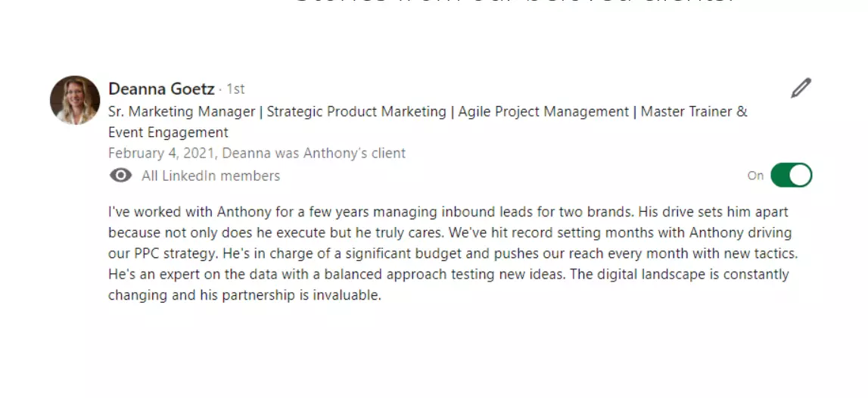868x398 pixels.
Task: Click the line starting "I've worked with Anthony"
Action: coord(448,212)
